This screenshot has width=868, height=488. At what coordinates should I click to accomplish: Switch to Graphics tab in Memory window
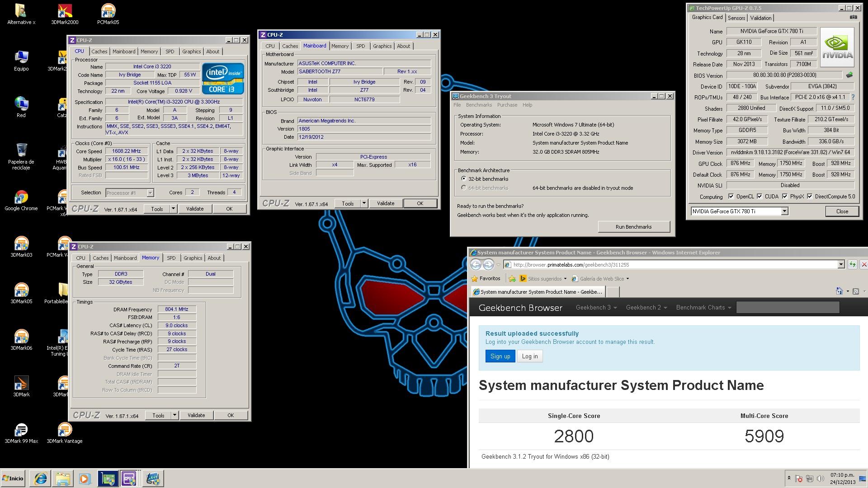(193, 258)
